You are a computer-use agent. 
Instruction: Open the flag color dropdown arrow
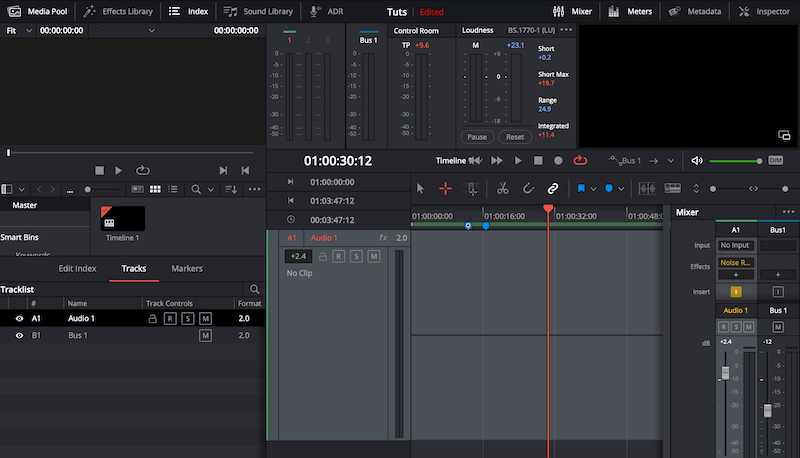(x=593, y=188)
